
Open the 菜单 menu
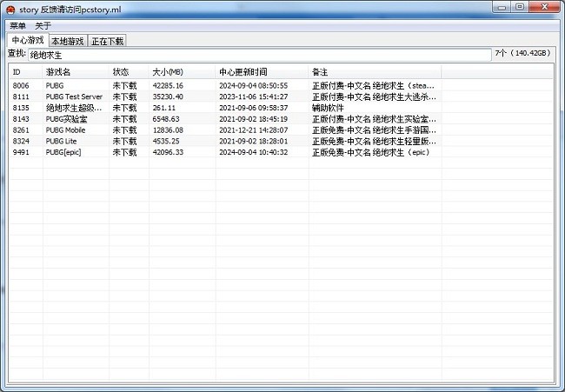coord(17,25)
